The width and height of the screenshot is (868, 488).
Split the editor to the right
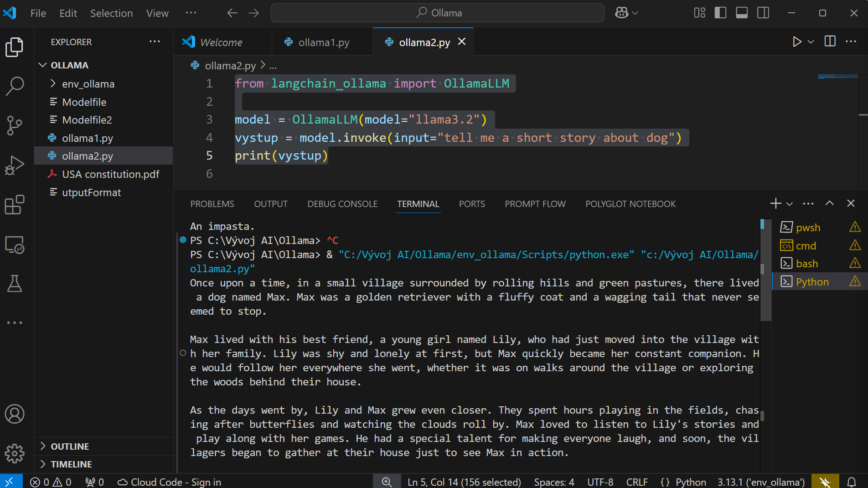(830, 42)
